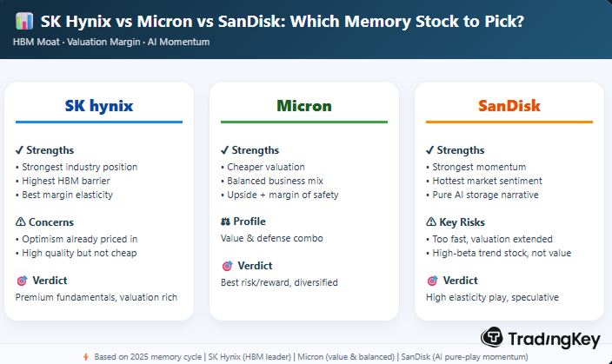
Task: Click the lightning bolt icon in footer
Action: (x=85, y=356)
